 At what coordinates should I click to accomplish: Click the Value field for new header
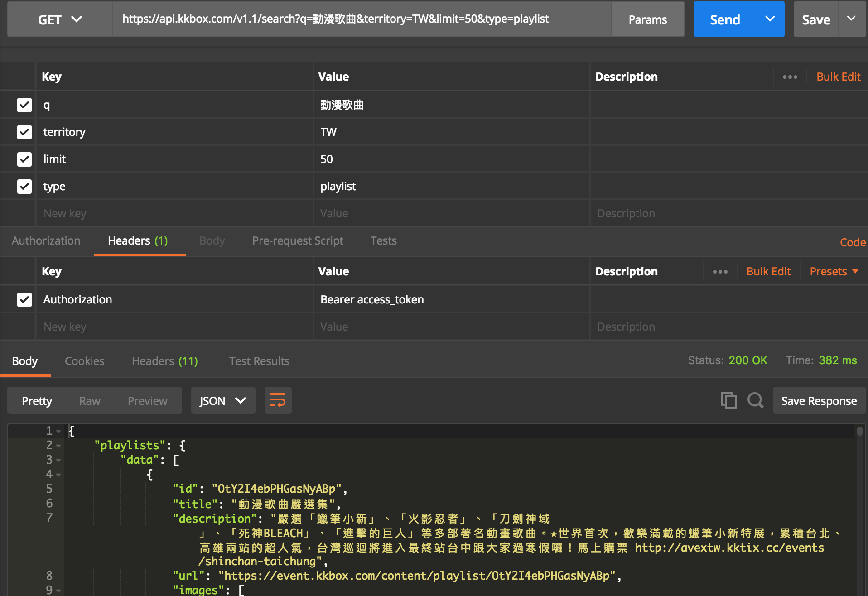point(451,327)
